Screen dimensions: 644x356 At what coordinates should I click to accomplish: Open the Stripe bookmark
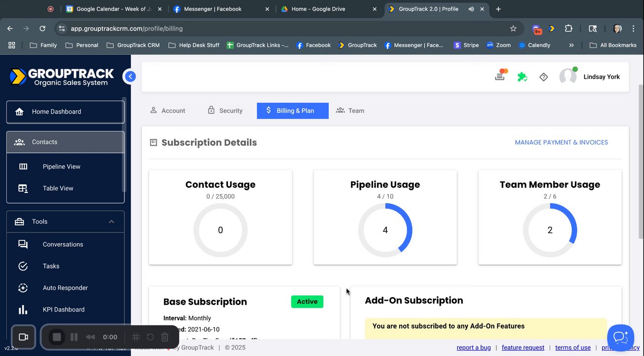[x=466, y=45]
